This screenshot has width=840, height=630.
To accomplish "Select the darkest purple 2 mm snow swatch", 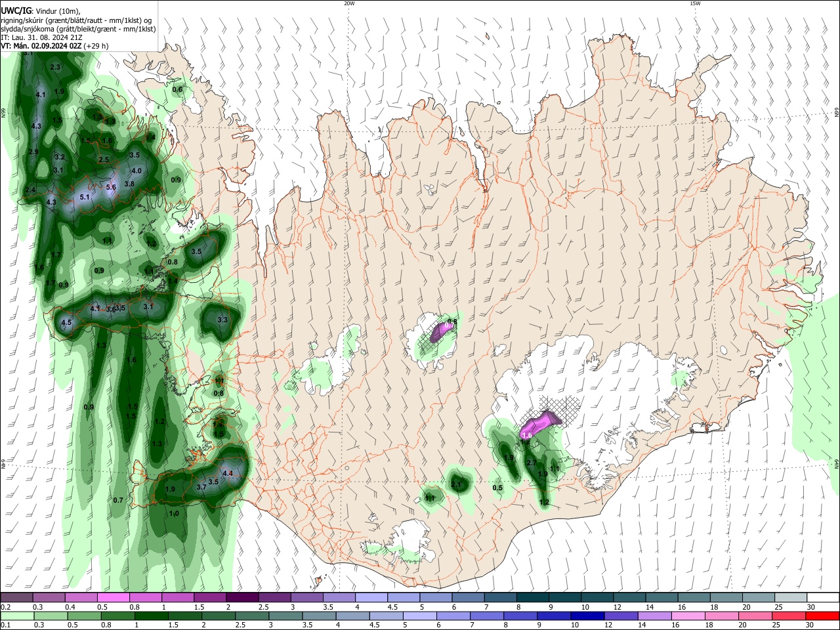I will coord(242,598).
